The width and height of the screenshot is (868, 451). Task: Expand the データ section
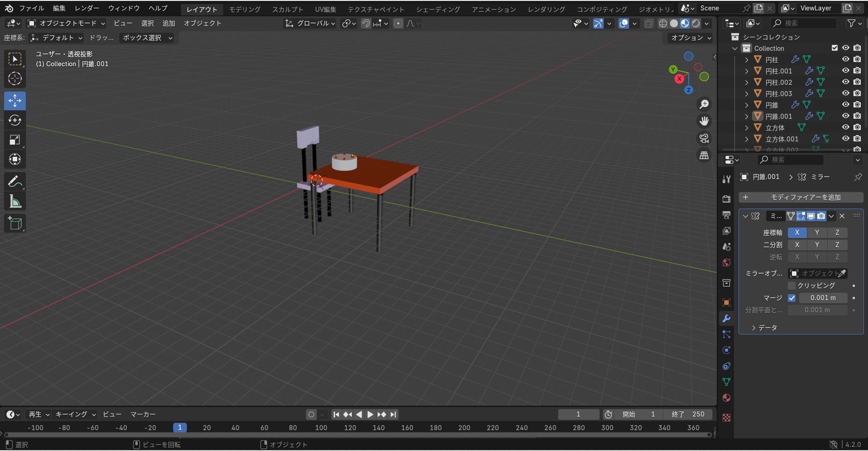[764, 328]
